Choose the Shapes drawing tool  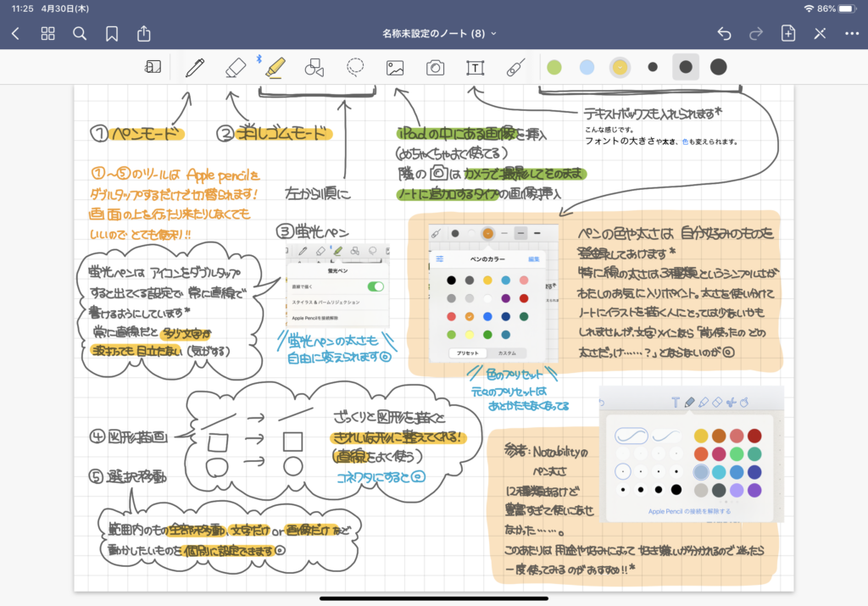tap(314, 68)
